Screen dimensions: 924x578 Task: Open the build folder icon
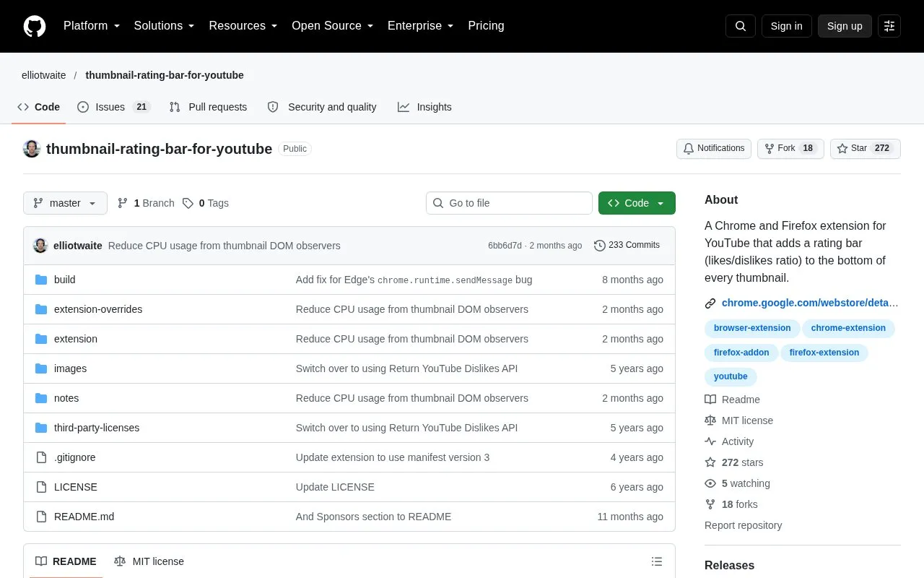coord(41,280)
